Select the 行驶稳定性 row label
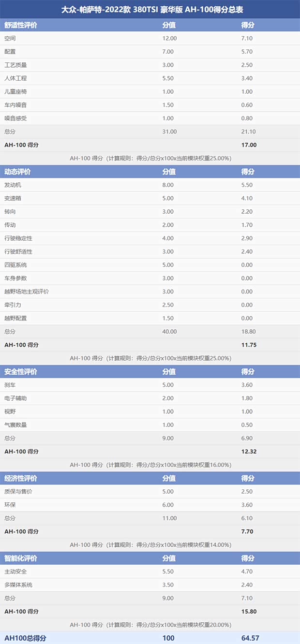 click(x=18, y=238)
